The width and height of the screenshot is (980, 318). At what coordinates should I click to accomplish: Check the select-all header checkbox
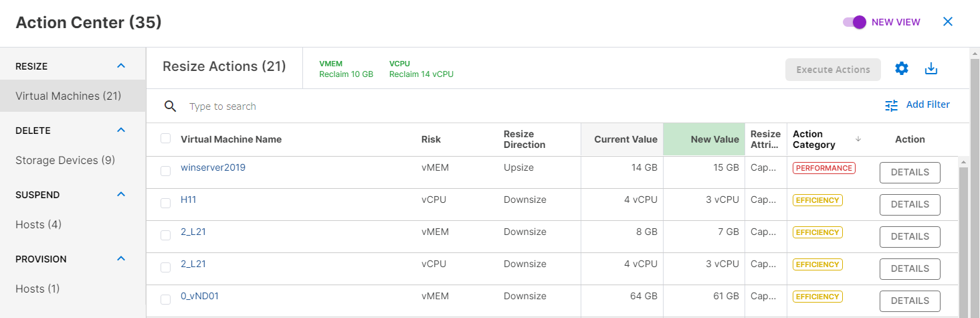pyautogui.click(x=165, y=139)
